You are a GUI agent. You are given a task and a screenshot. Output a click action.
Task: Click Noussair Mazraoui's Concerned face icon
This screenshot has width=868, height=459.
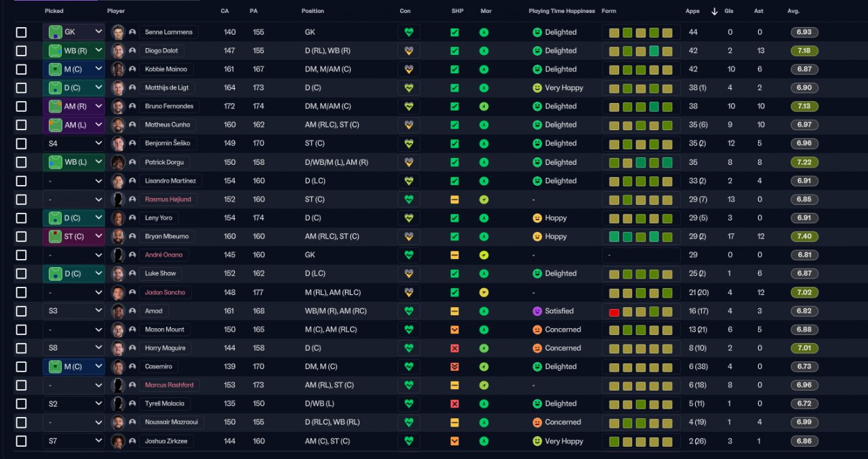click(537, 422)
